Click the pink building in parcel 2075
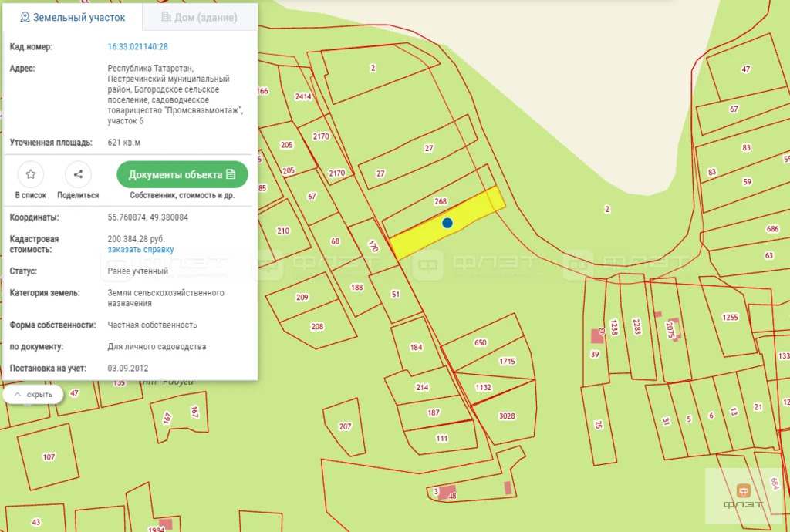790x532 pixels. [x=675, y=328]
